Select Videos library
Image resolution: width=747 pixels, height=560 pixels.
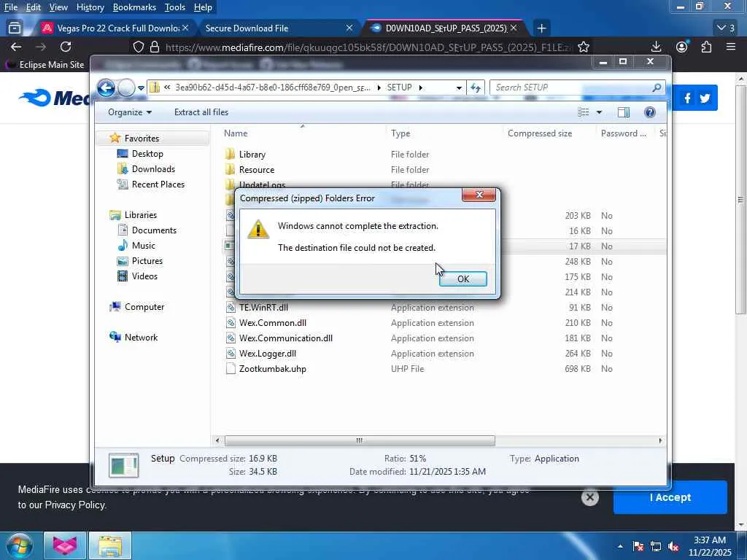[x=144, y=276]
